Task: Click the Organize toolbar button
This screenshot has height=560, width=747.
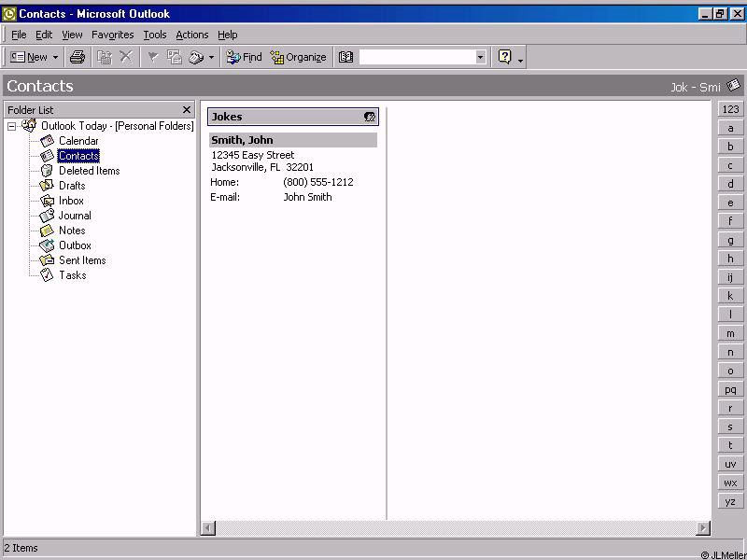Action: coord(298,57)
